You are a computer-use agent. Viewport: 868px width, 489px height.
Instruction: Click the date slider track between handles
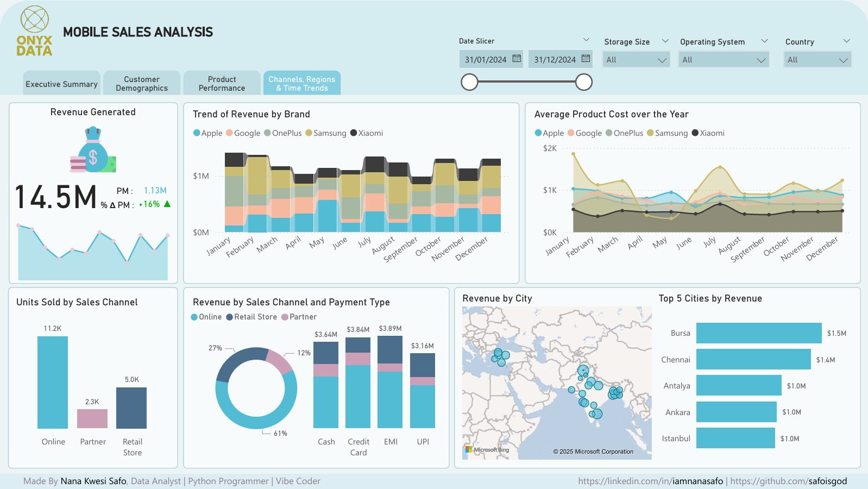click(x=526, y=82)
